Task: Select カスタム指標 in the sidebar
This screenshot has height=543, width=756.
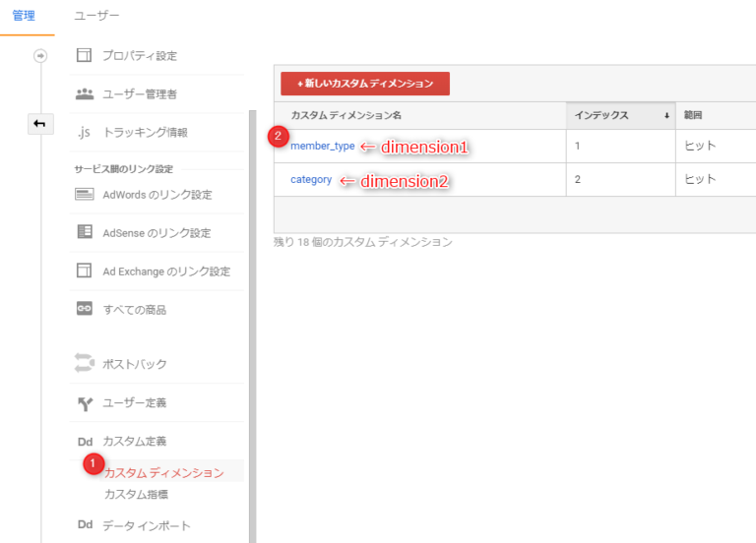Action: pos(136,495)
